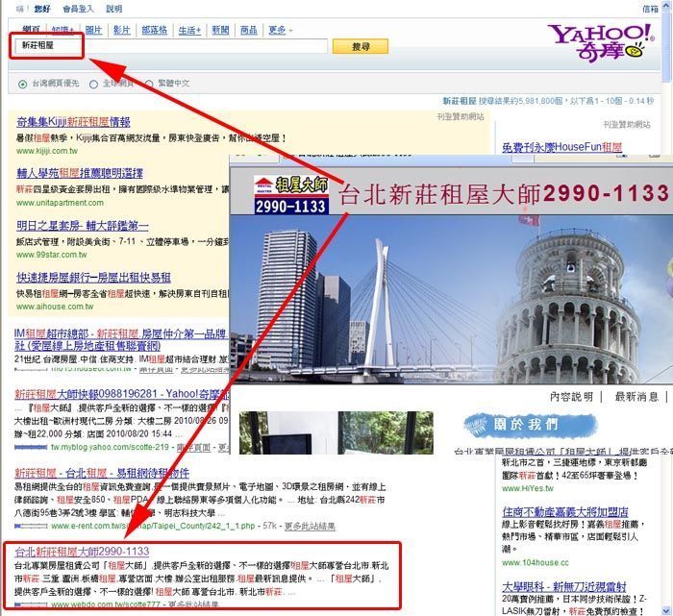Click the www.99star.com.tw URL
673x616 pixels.
[52, 255]
